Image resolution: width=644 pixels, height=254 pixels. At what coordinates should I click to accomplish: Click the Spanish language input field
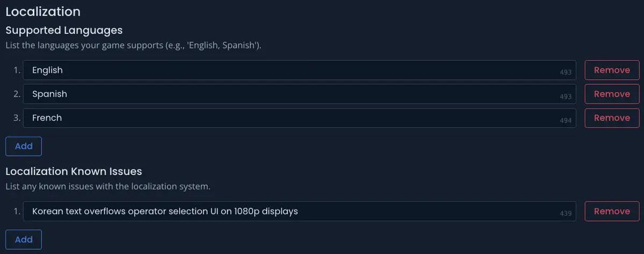pos(290,94)
